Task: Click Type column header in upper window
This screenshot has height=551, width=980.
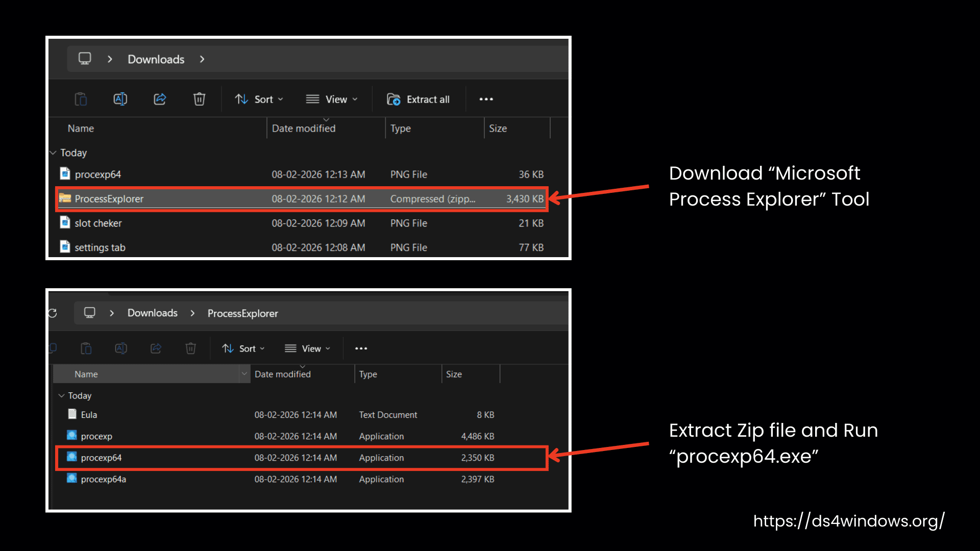Action: pos(401,129)
